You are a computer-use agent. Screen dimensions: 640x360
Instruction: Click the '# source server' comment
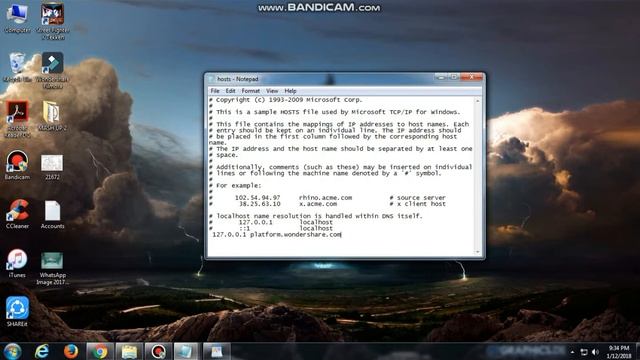[418, 198]
